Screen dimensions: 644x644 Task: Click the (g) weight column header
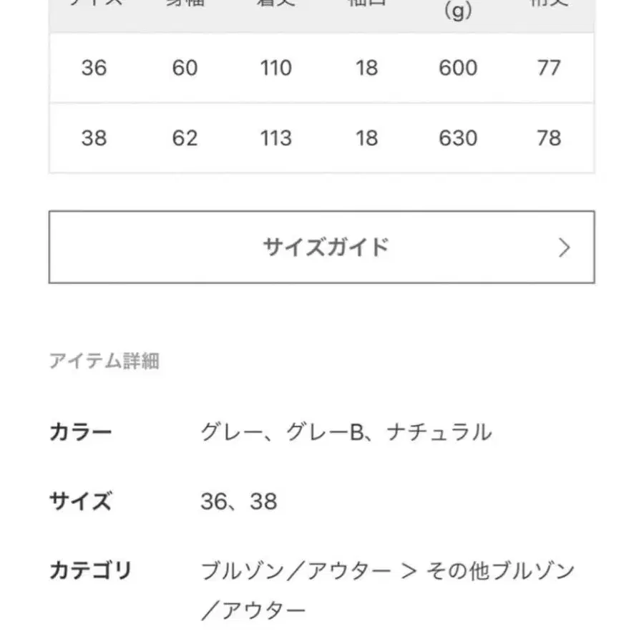click(458, 10)
